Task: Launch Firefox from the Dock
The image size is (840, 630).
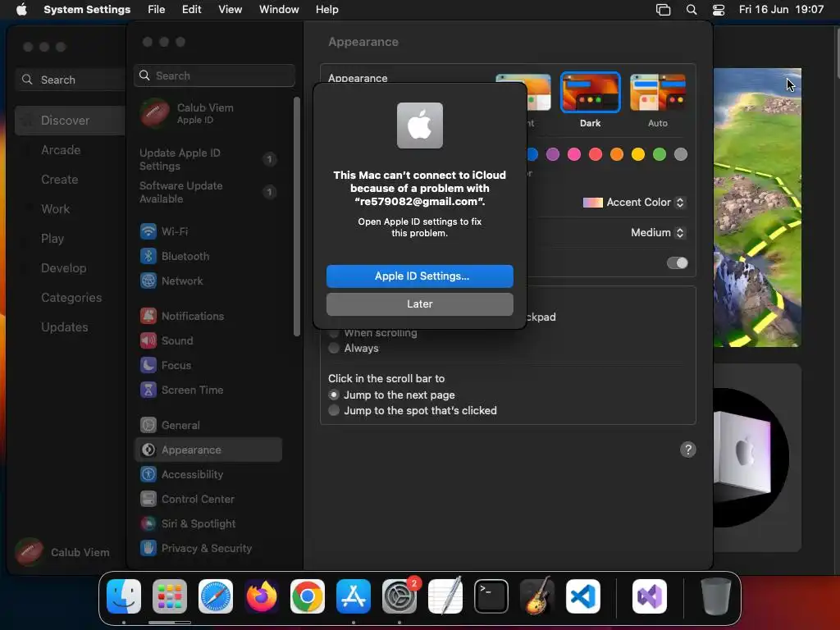Action: pos(262,596)
